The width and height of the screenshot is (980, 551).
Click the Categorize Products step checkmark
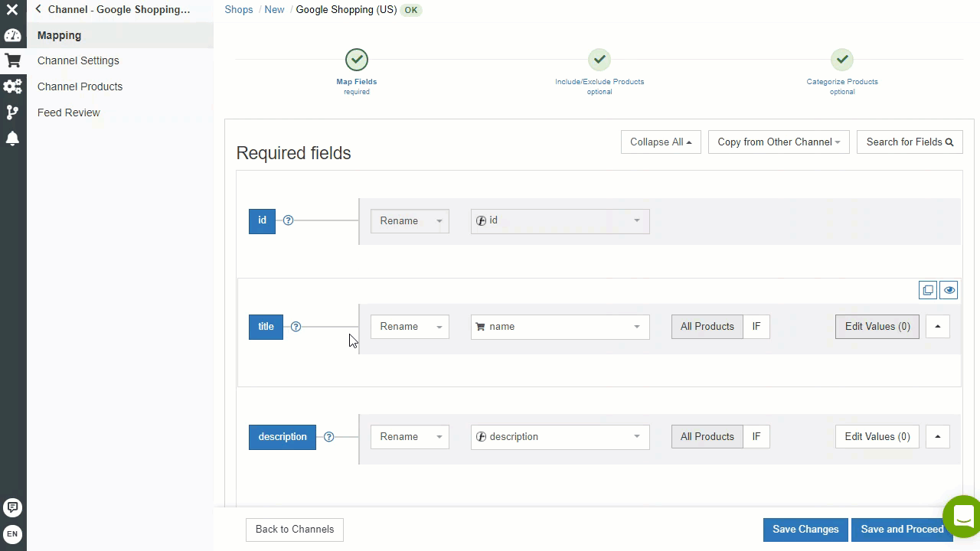[842, 60]
